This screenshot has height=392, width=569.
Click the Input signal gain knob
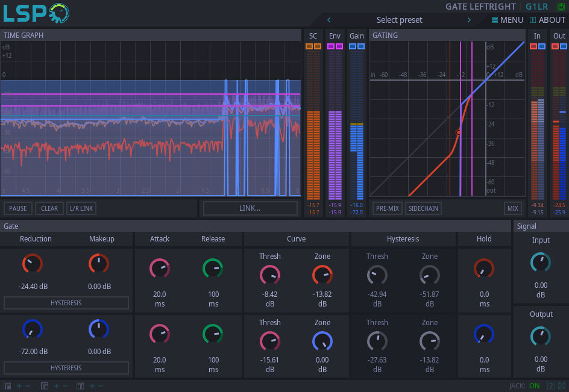[x=541, y=262]
